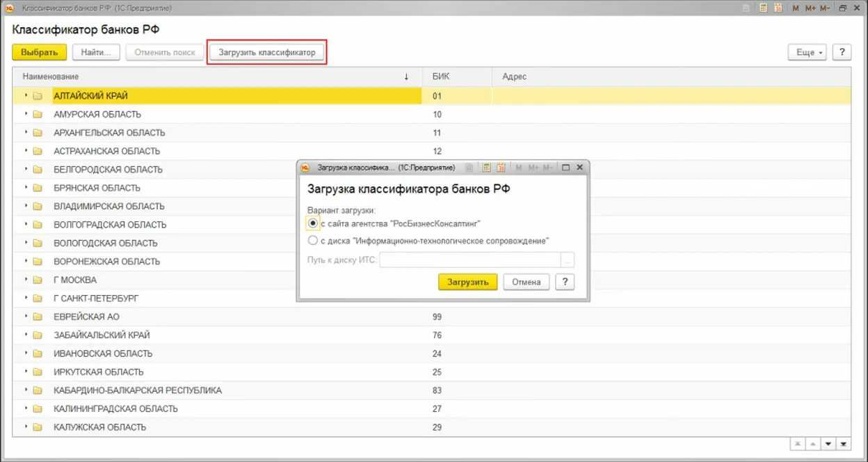Move one page down in the bank list
868x462 pixels.
click(x=828, y=444)
